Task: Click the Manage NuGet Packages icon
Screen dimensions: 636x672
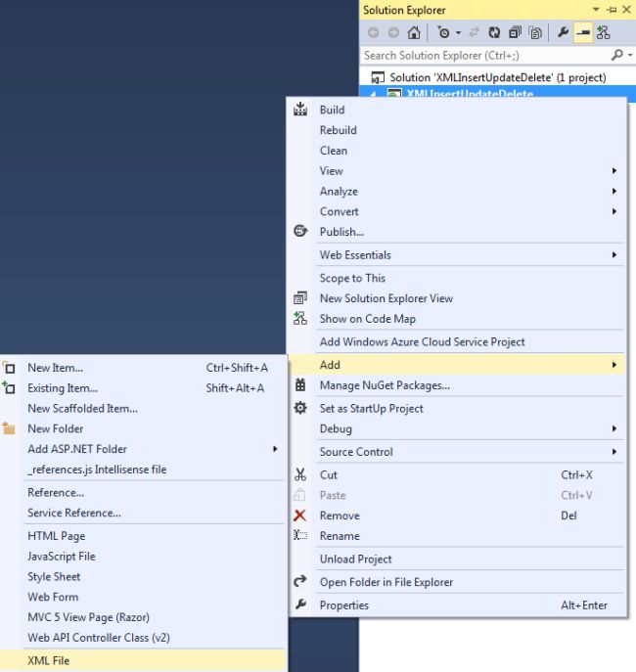Action: 300,384
